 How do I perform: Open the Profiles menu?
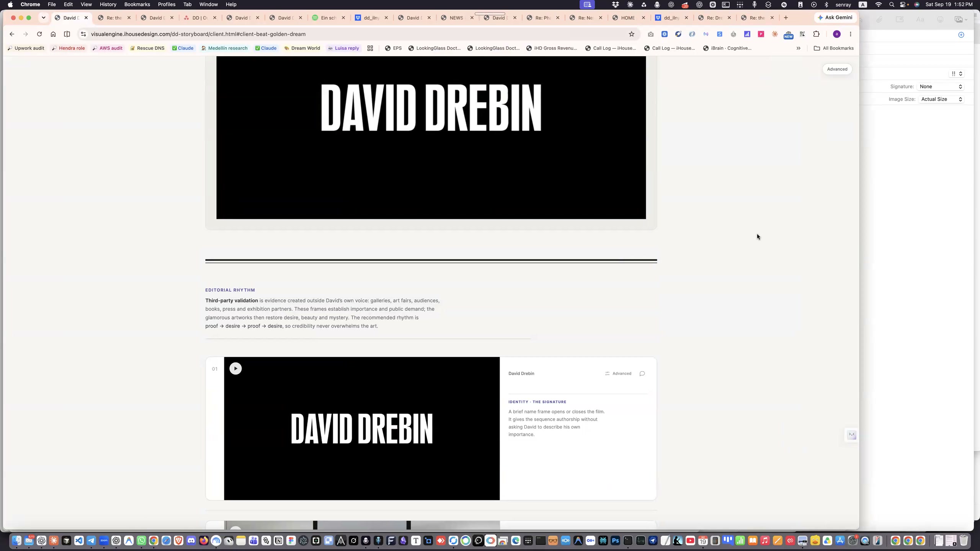click(167, 5)
